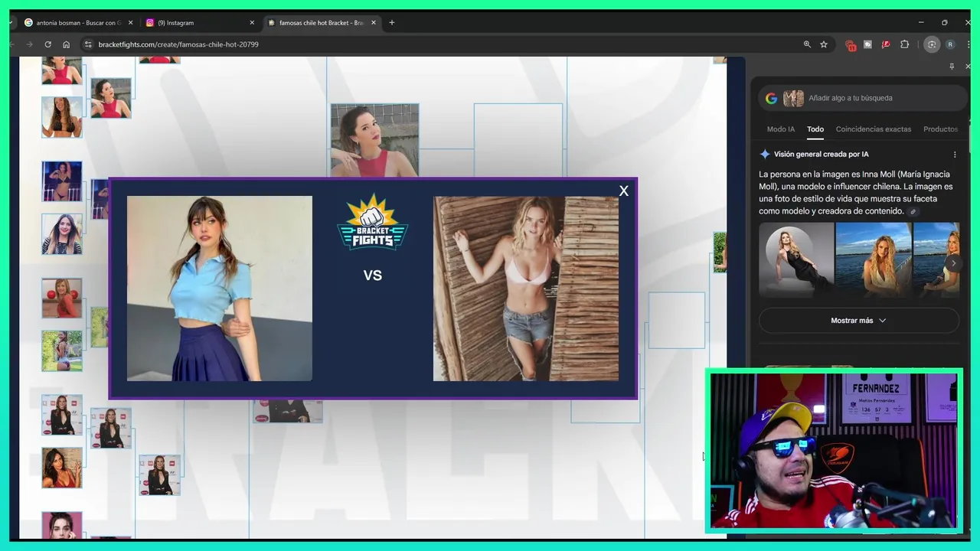
Task: Open a new browser tab
Action: [392, 23]
